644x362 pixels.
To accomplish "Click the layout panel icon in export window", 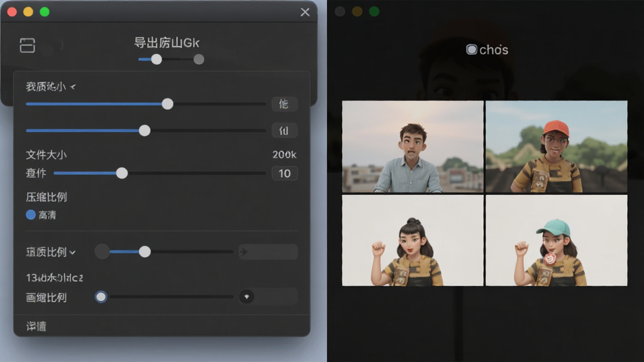I will tap(28, 45).
